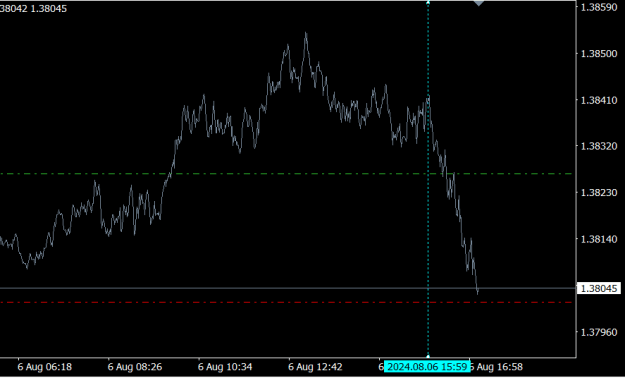Click the time label 6 Aug 12:42
The image size is (625, 378).
315,366
